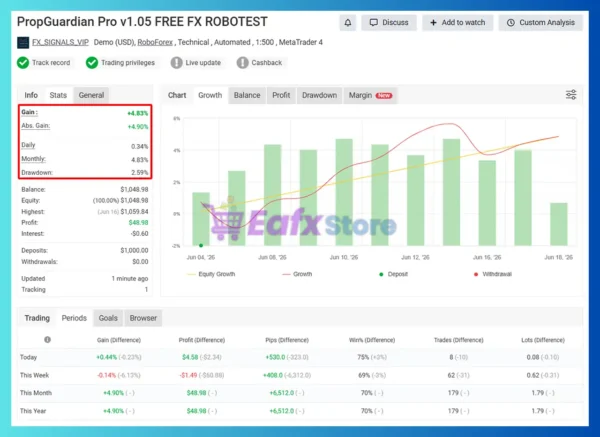The width and height of the screenshot is (600, 437).
Task: Toggle Equity Growth legend series
Action: (211, 274)
